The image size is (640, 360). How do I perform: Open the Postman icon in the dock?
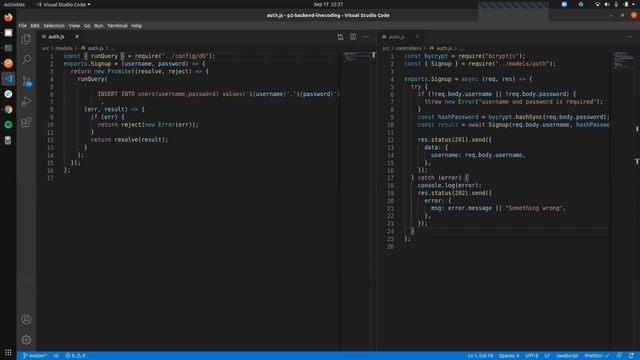[x=8, y=63]
